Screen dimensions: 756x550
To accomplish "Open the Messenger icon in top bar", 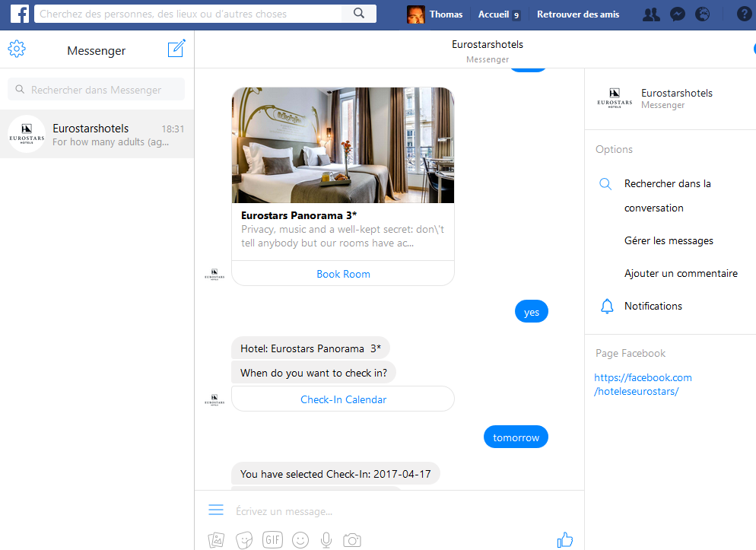I will (x=678, y=14).
